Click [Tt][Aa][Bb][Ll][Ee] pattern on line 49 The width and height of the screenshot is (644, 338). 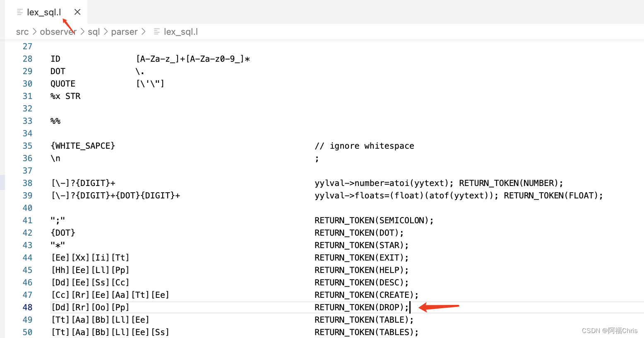click(100, 320)
